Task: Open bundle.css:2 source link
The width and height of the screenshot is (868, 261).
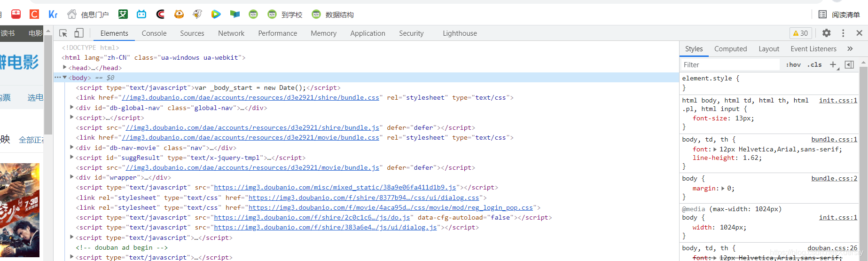Action: 834,178
